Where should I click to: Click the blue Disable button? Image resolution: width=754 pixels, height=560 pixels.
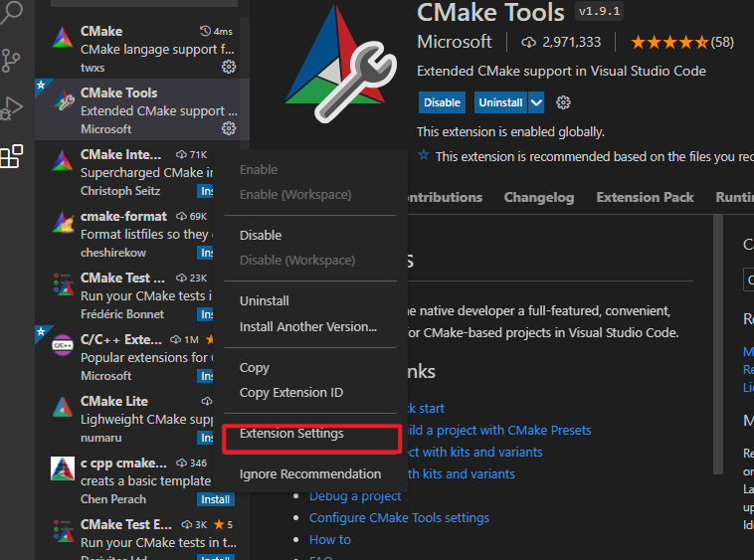tap(442, 102)
